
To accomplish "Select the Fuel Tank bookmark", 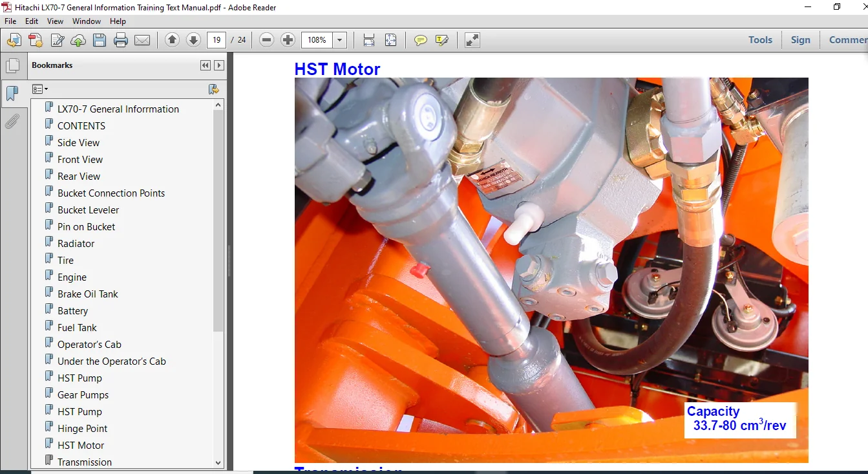I will pyautogui.click(x=78, y=327).
